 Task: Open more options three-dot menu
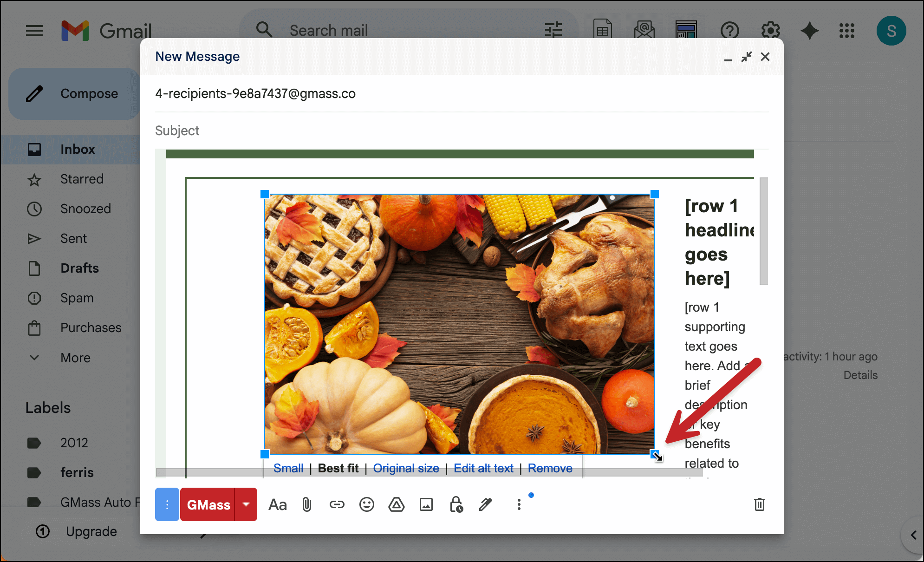[519, 504]
